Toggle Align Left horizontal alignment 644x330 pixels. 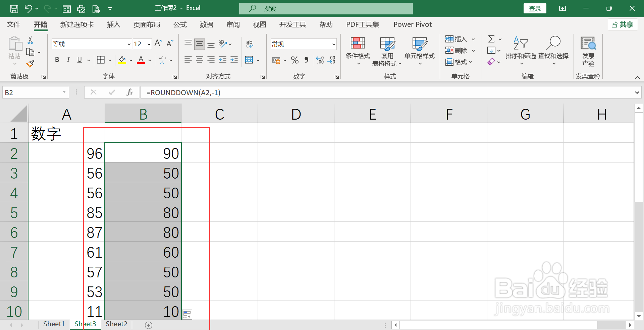tap(188, 60)
